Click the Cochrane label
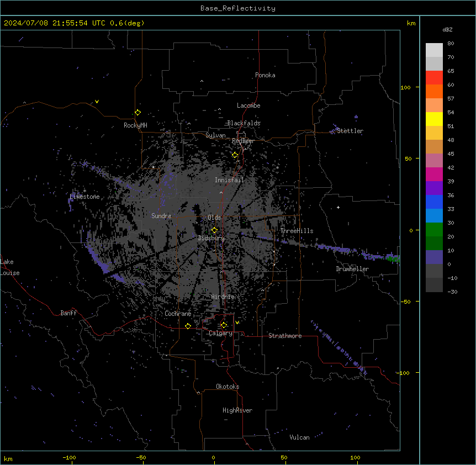Image resolution: width=476 pixels, height=465 pixels. click(178, 314)
